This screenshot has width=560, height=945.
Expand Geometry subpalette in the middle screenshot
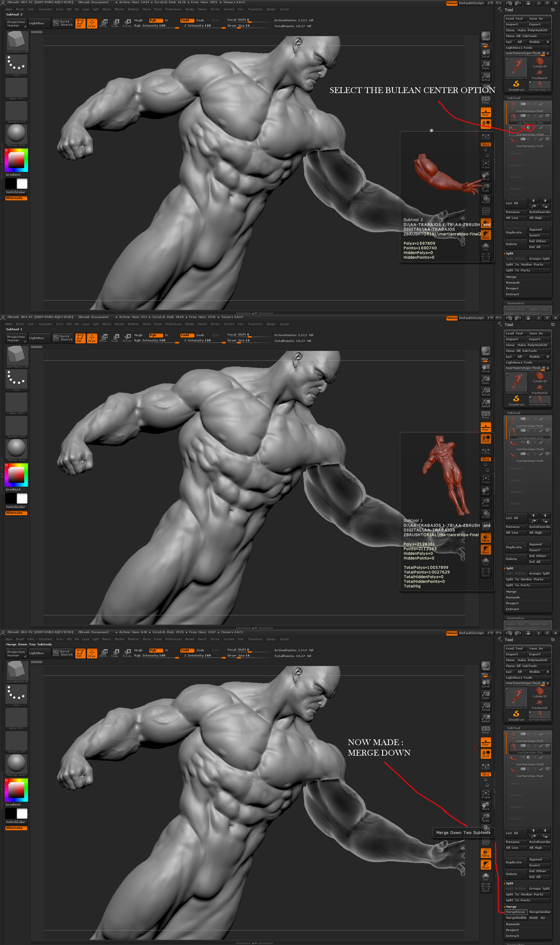click(x=516, y=618)
